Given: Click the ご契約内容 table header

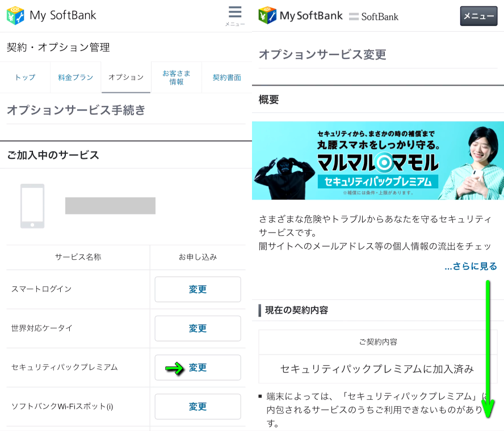Looking at the screenshot, I should 378,342.
